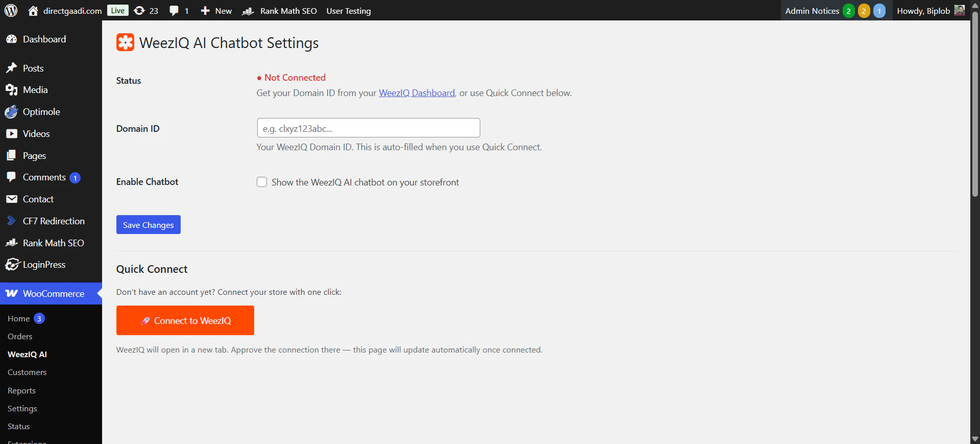This screenshot has width=980, height=444.
Task: Click the plus icon next to New
Action: click(205, 11)
